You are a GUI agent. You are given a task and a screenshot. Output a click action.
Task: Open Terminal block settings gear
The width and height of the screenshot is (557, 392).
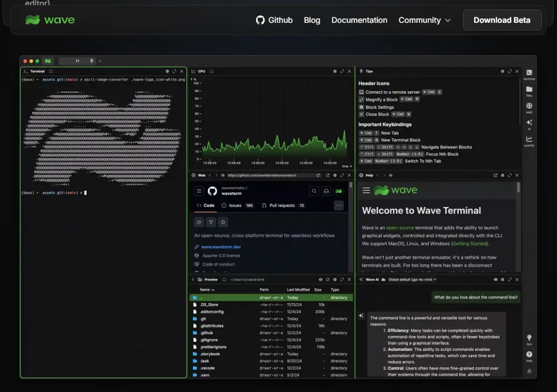pos(167,71)
